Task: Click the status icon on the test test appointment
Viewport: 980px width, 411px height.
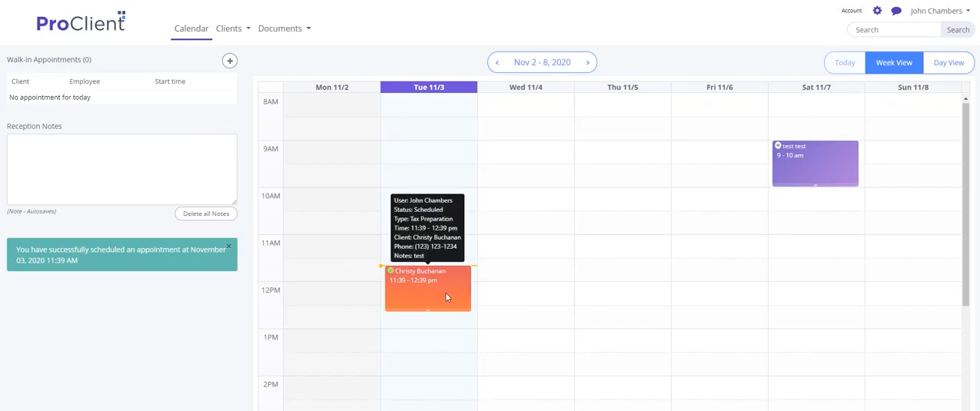Action: click(x=778, y=146)
